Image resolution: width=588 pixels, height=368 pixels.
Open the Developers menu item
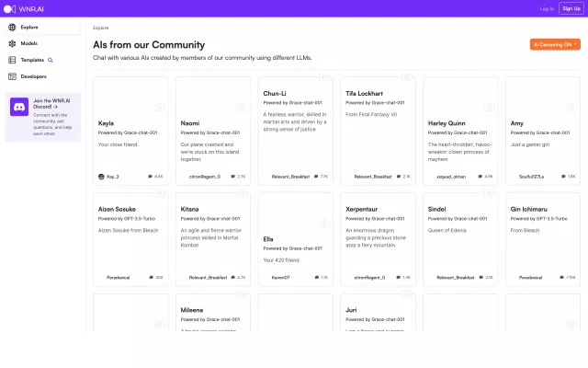(33, 76)
